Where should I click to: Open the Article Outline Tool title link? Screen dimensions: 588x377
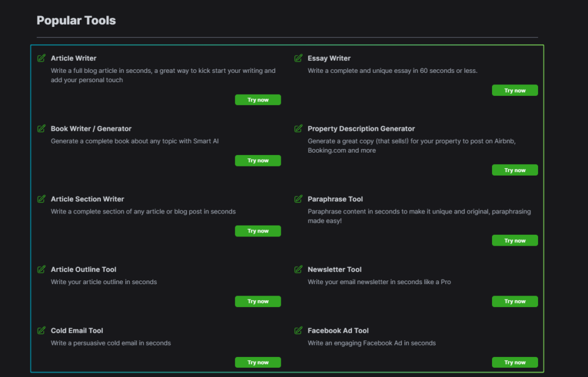tap(83, 269)
